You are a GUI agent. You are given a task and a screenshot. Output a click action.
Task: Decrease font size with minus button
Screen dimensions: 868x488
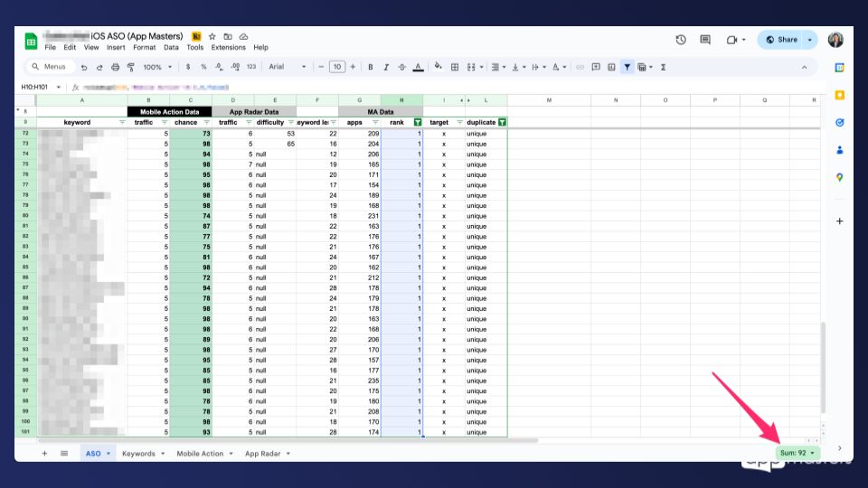321,67
